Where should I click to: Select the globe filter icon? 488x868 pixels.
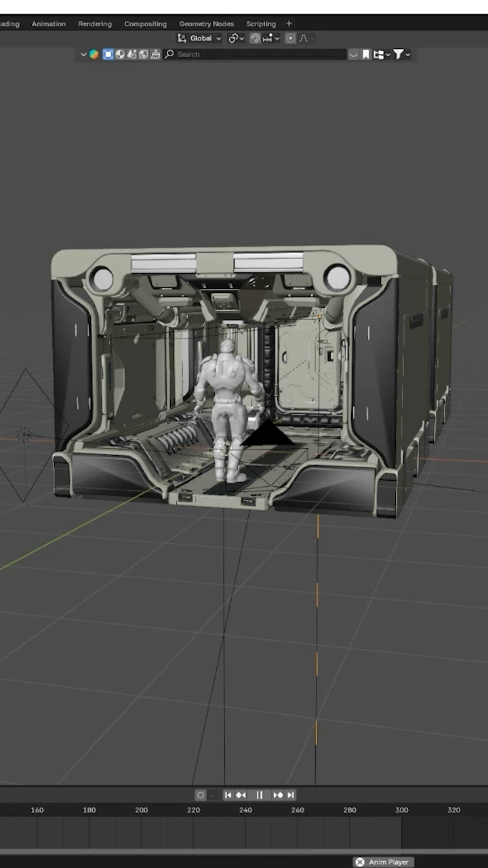point(144,54)
